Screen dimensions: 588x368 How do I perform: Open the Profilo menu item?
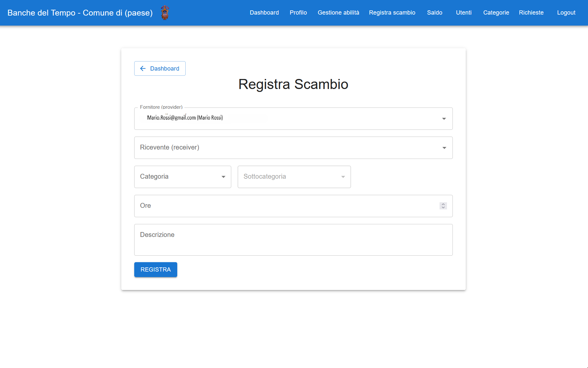298,13
